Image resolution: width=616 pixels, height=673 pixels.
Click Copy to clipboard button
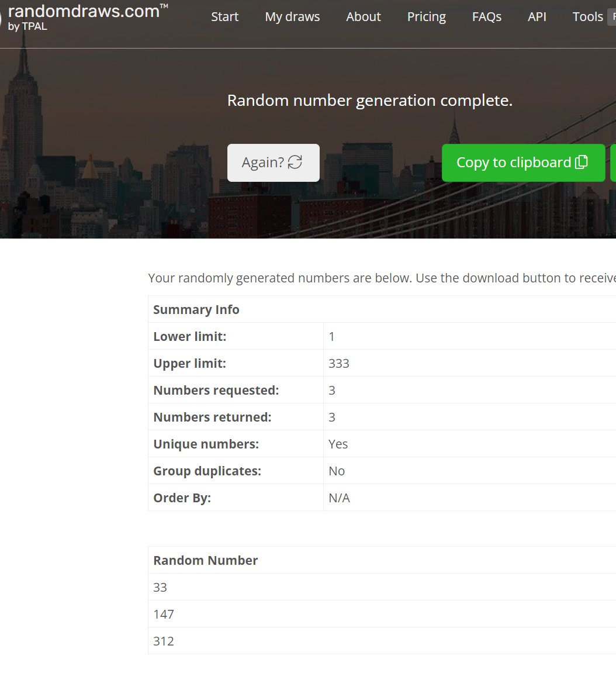point(523,163)
